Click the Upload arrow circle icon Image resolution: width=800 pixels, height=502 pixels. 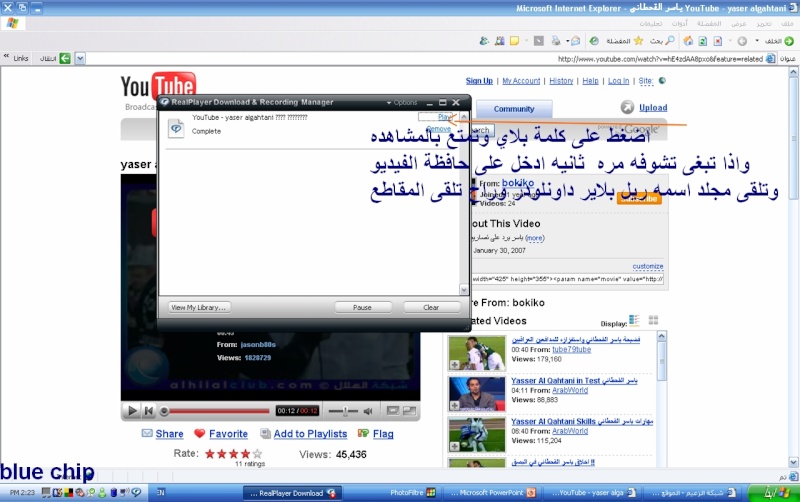[x=627, y=107]
